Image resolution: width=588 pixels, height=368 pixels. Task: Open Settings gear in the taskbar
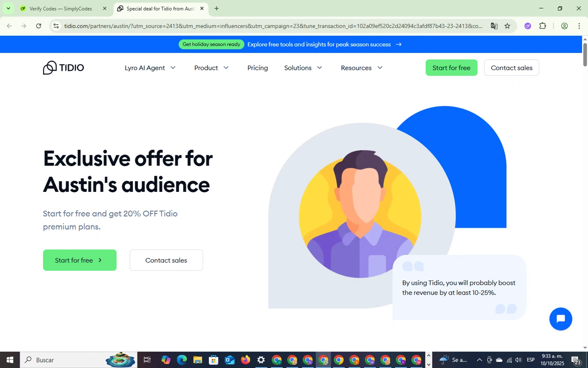click(261, 360)
